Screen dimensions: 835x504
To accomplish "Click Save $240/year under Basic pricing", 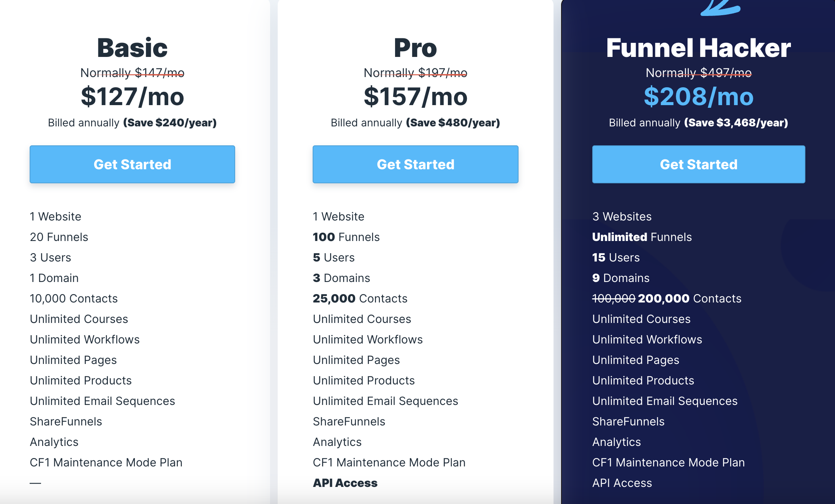I will (x=170, y=122).
